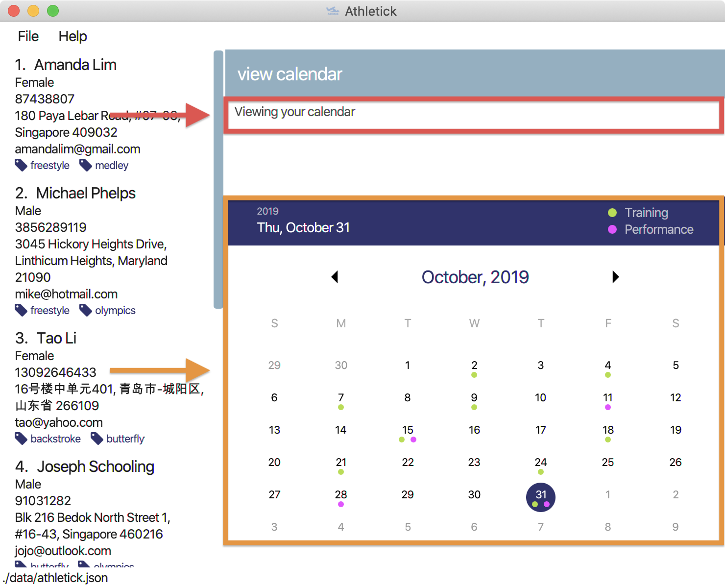Click the macOS green maximize button
Viewport: 725px width, 588px height.
coord(53,10)
